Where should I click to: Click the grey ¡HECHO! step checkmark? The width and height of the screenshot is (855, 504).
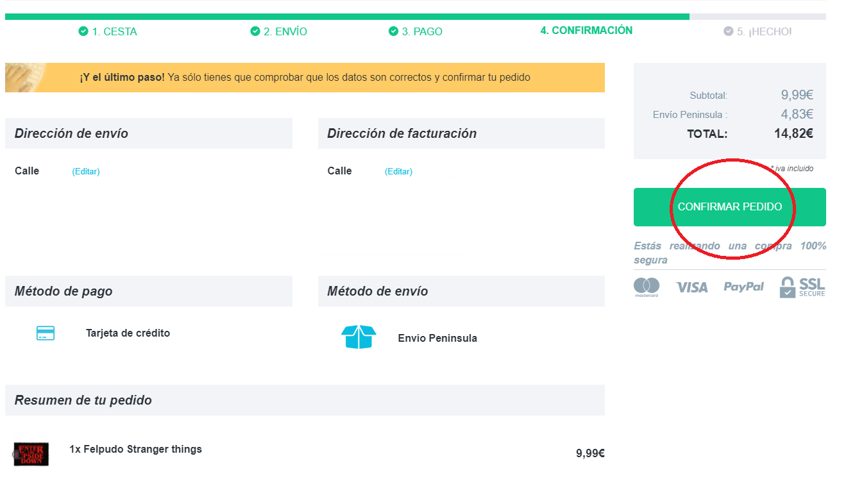[728, 31]
